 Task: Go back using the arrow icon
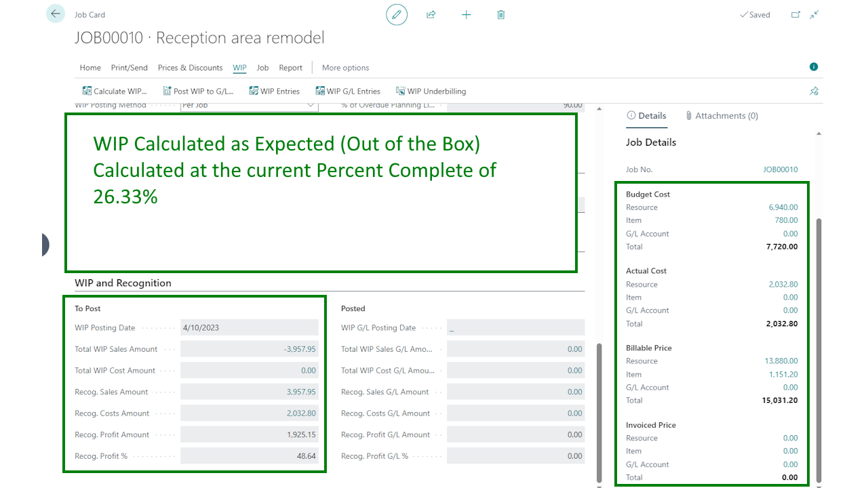pyautogui.click(x=56, y=14)
